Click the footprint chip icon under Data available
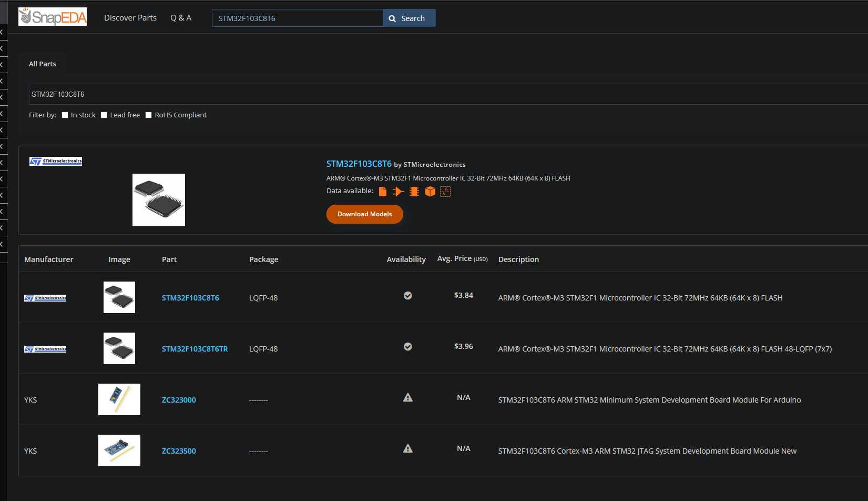This screenshot has height=501, width=868. tap(414, 192)
